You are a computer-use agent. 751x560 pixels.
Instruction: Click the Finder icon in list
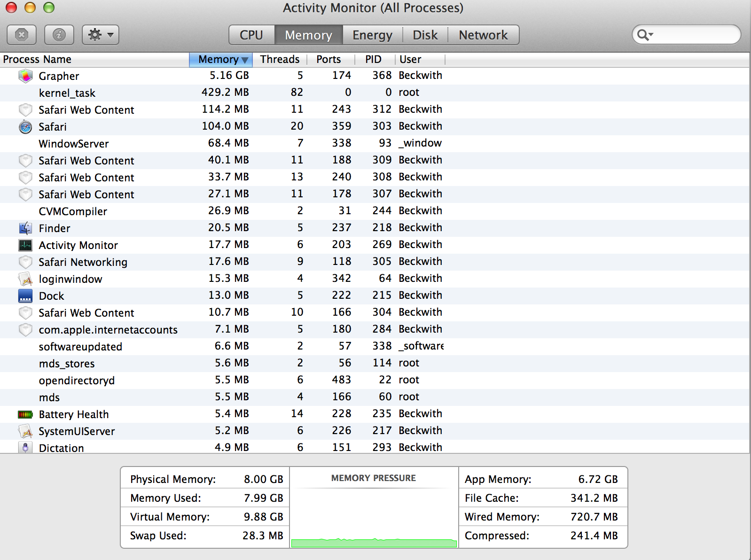[x=25, y=228]
